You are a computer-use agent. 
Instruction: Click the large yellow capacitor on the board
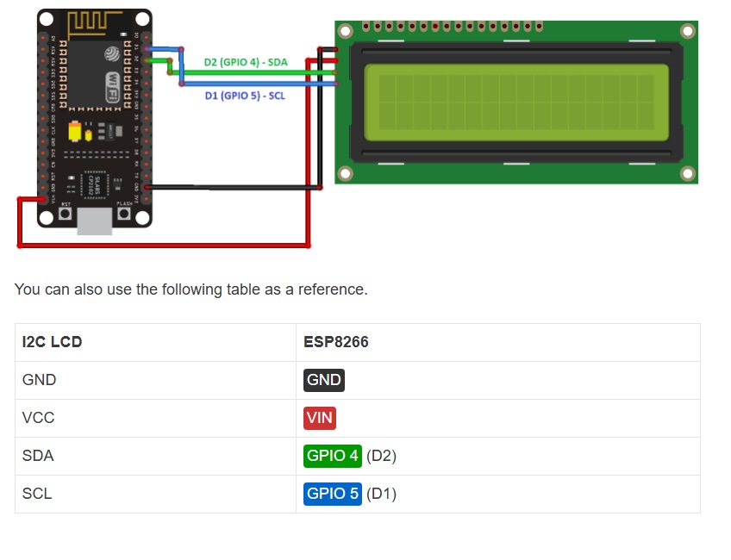77,133
